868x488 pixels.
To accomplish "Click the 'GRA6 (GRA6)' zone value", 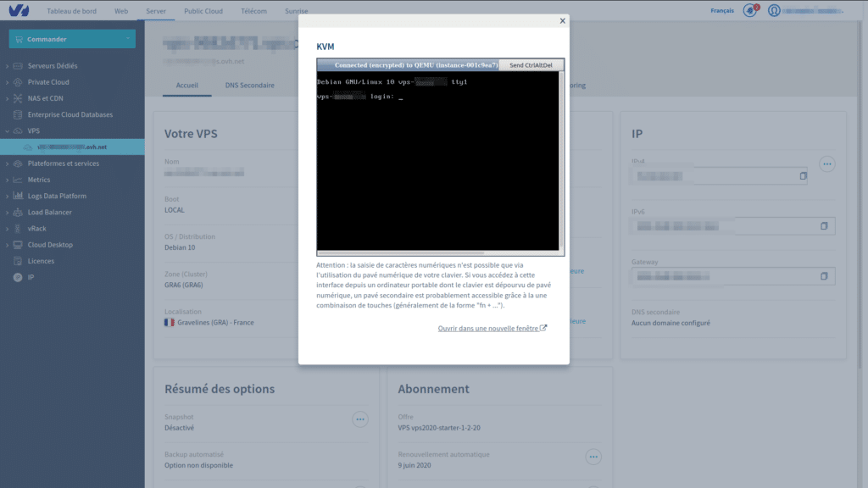I will 184,285.
